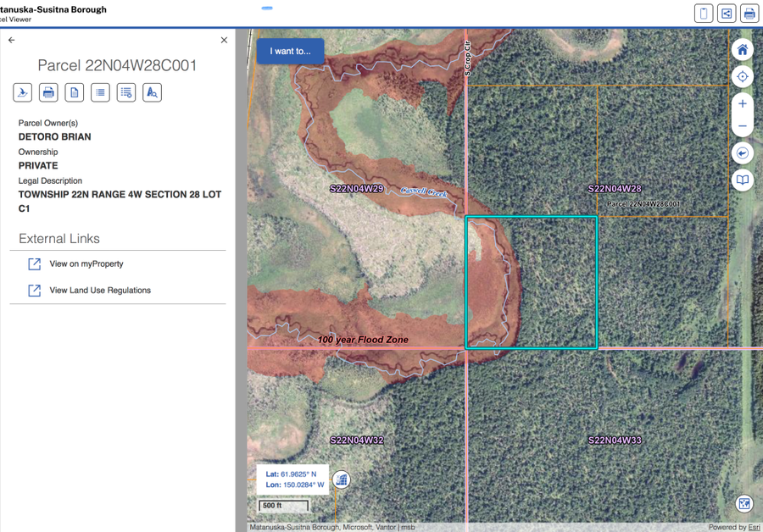The height and width of the screenshot is (532, 763).
Task: Open the 'I want to...' menu
Action: 290,51
